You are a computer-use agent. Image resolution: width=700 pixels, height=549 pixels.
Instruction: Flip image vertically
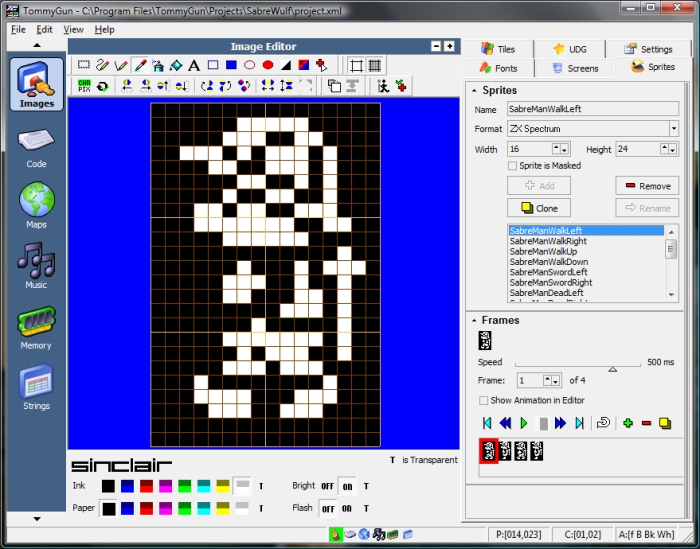tap(286, 86)
